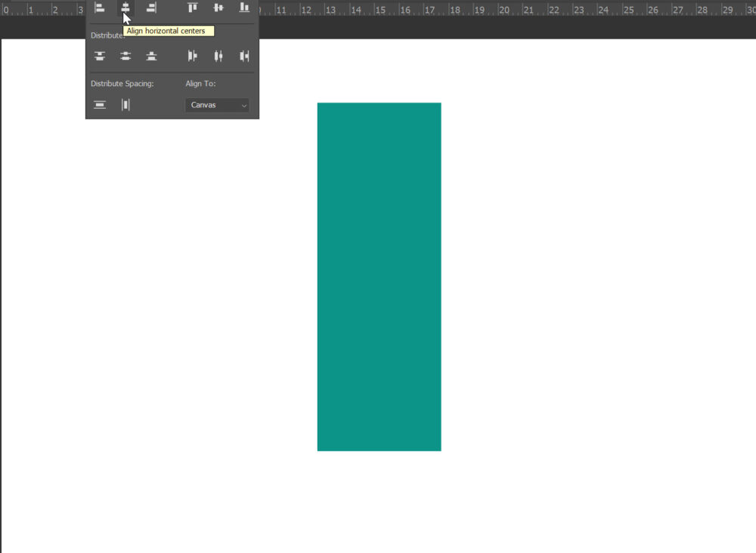Click Align horizontal centers icon
This screenshot has width=756, height=553.
pos(125,8)
